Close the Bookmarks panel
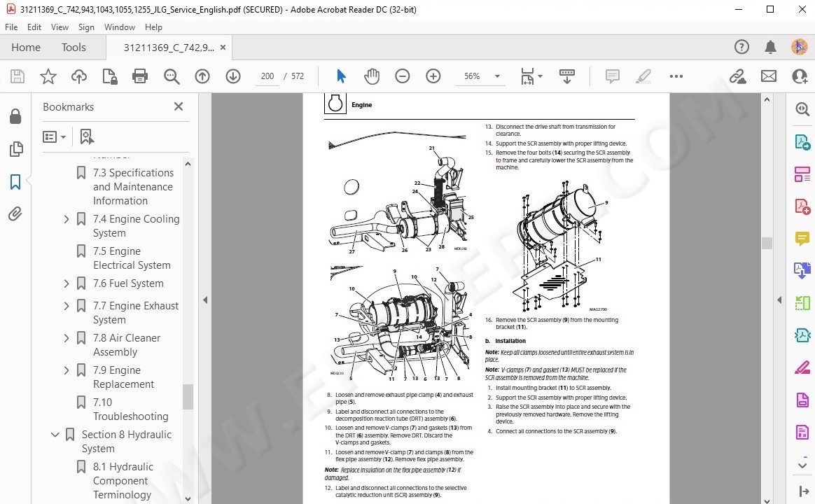 click(179, 106)
